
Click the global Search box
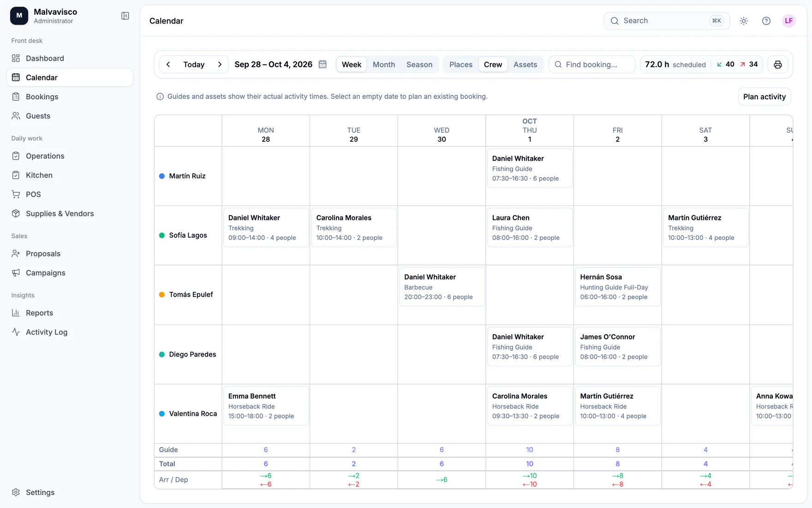[x=667, y=21]
